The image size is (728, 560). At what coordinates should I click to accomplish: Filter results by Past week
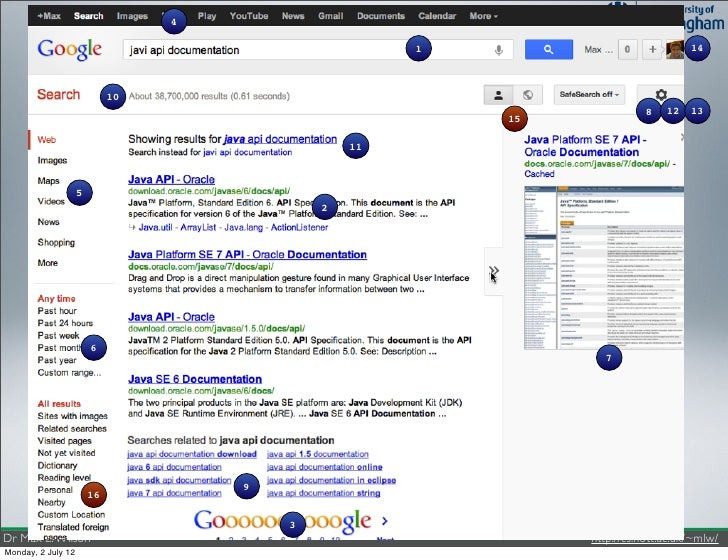[58, 335]
